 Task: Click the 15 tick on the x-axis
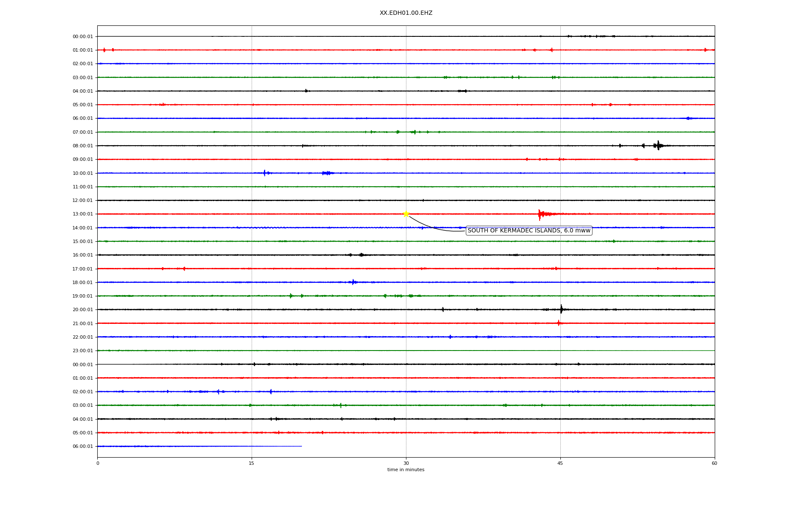coord(252,463)
